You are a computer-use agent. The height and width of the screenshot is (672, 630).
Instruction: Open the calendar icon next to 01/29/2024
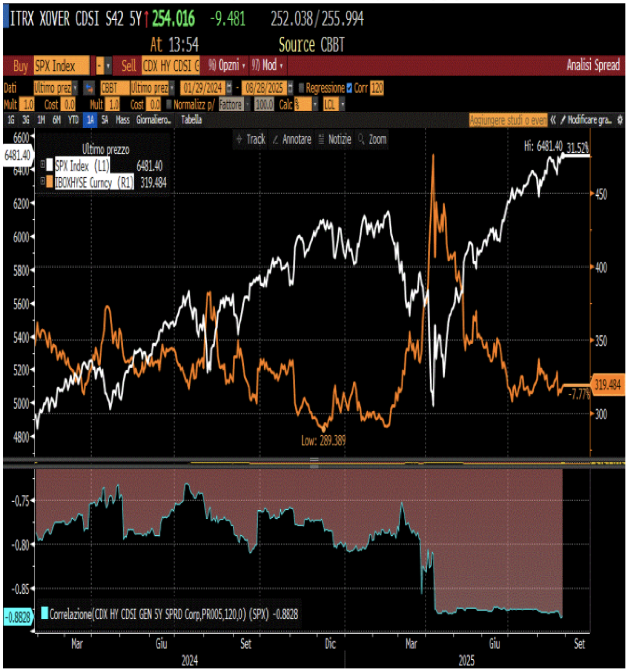(228, 88)
